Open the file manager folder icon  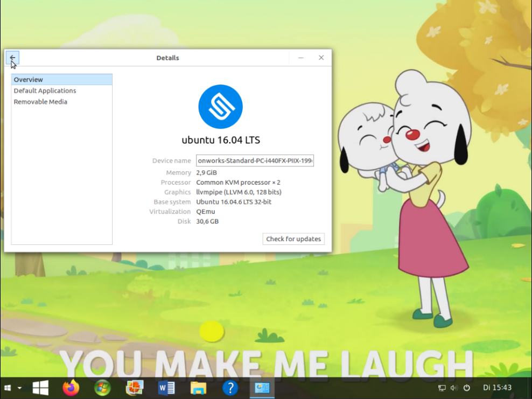click(x=199, y=388)
